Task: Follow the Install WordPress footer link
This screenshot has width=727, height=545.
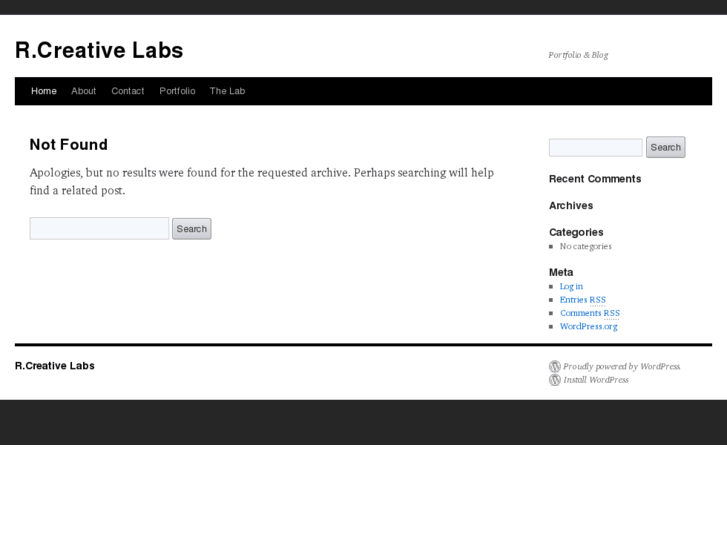Action: click(596, 380)
